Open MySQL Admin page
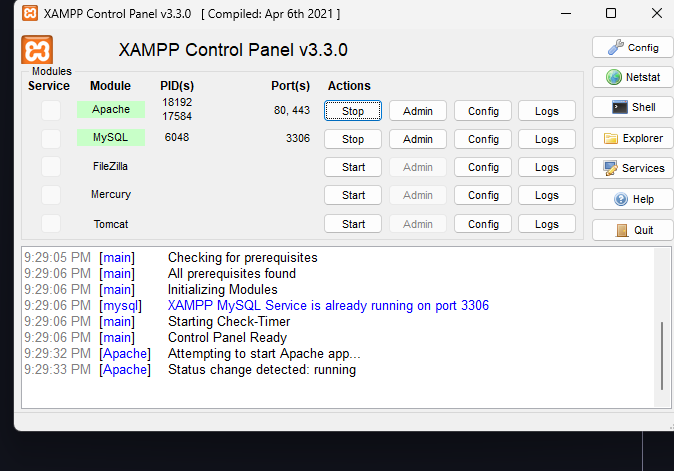 (418, 139)
